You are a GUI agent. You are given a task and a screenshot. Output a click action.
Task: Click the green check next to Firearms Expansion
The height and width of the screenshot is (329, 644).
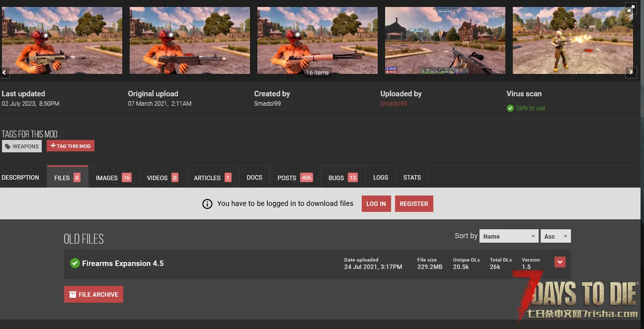tap(75, 263)
